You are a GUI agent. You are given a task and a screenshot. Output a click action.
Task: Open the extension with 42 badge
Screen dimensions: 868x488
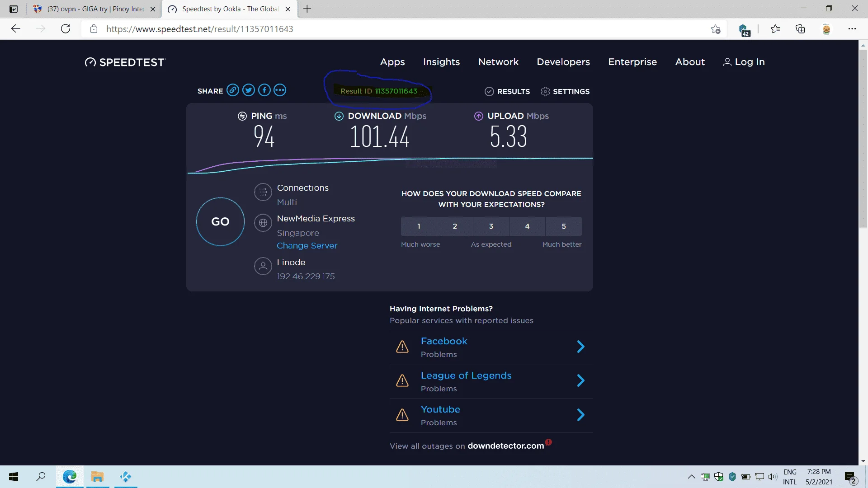(744, 30)
